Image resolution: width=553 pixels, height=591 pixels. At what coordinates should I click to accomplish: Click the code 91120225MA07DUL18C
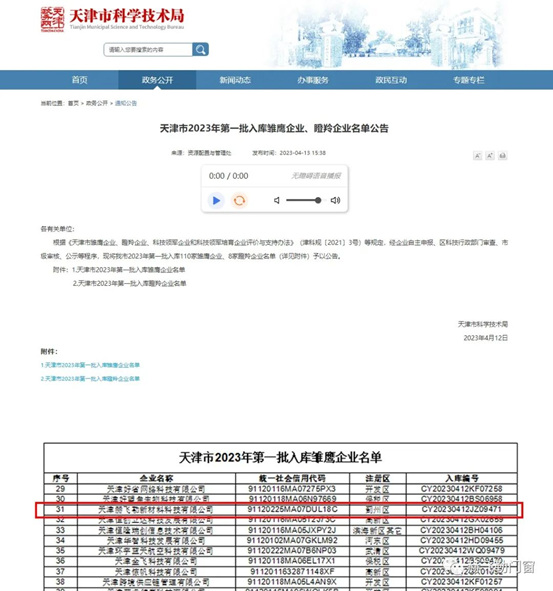[293, 509]
